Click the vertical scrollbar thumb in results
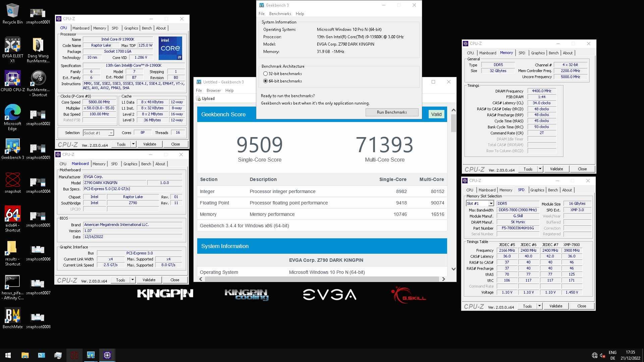This screenshot has height=362, width=644. click(453, 123)
